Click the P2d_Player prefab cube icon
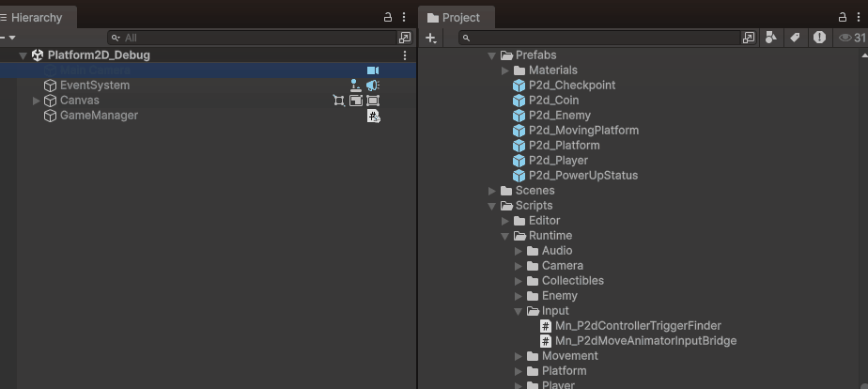Screen dimensions: 868x389 [519, 161]
